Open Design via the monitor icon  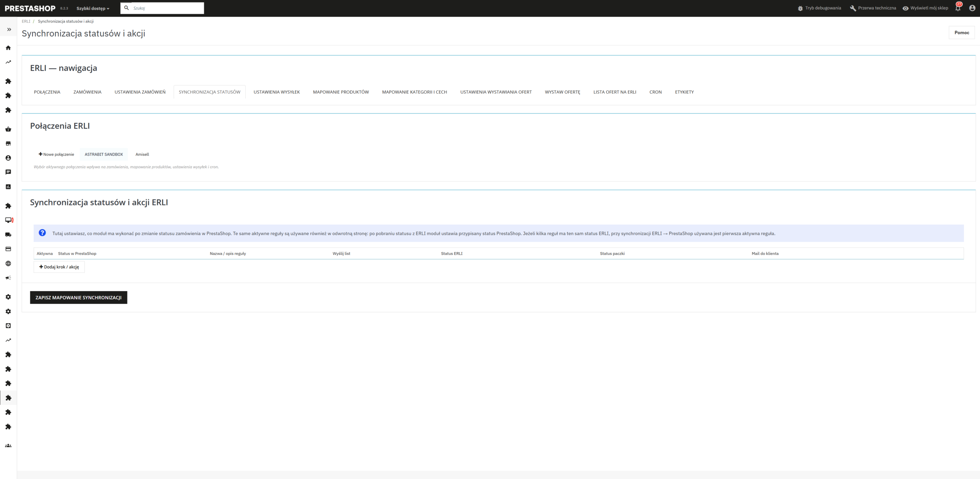pyautogui.click(x=9, y=220)
